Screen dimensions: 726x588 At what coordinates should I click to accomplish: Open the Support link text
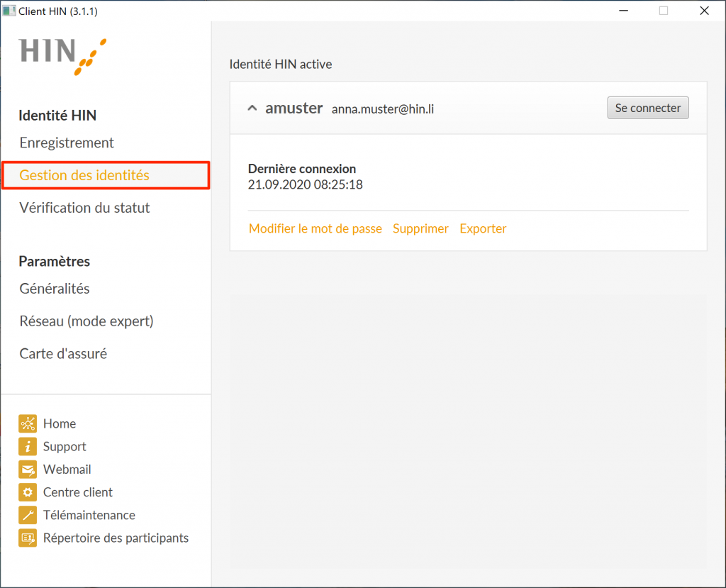tap(65, 446)
